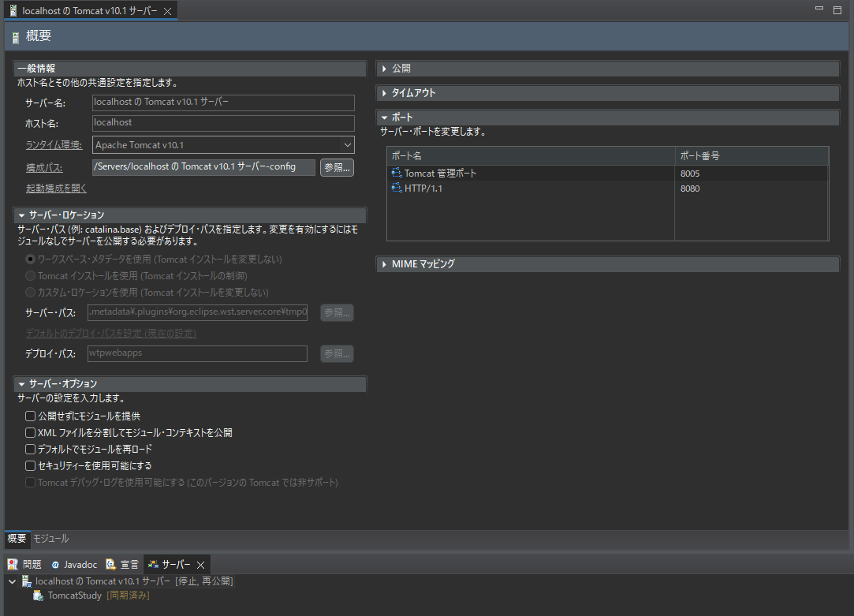
Task: Click the Tomcat 管理ポート port icon
Action: (x=396, y=172)
